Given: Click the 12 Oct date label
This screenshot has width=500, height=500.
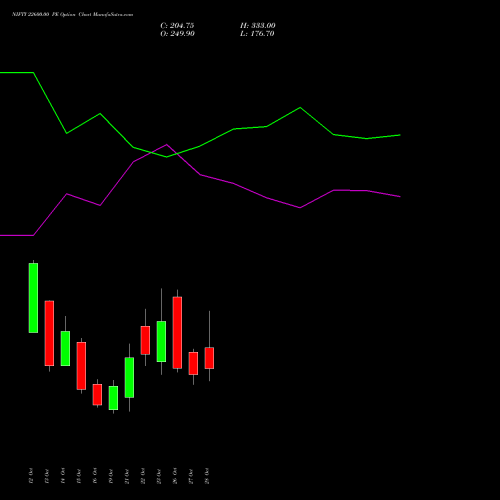Looking at the screenshot, I should click(x=31, y=476).
